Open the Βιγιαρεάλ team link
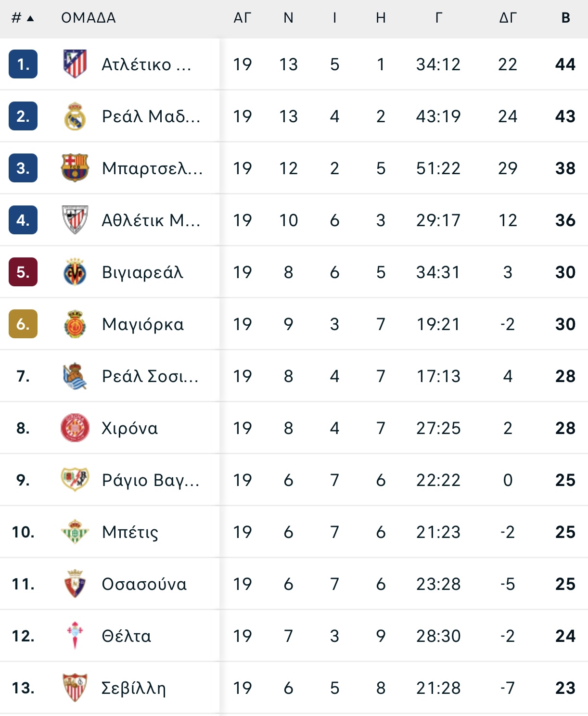The height and width of the screenshot is (716, 588). (x=143, y=272)
